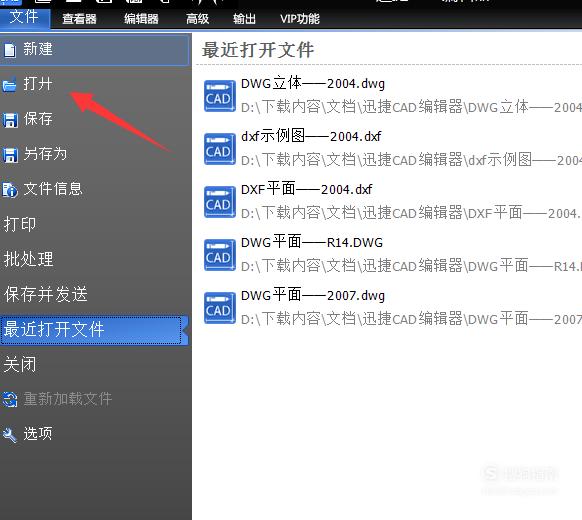Click the CAD icon of DWG平面——2007.dwg
This screenshot has width=582, height=520.
(x=219, y=308)
